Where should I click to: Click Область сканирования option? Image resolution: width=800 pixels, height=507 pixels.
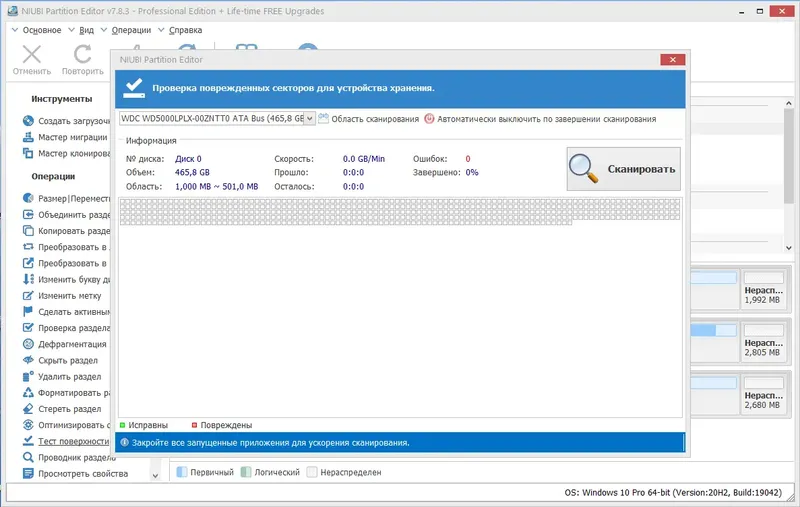(369, 119)
